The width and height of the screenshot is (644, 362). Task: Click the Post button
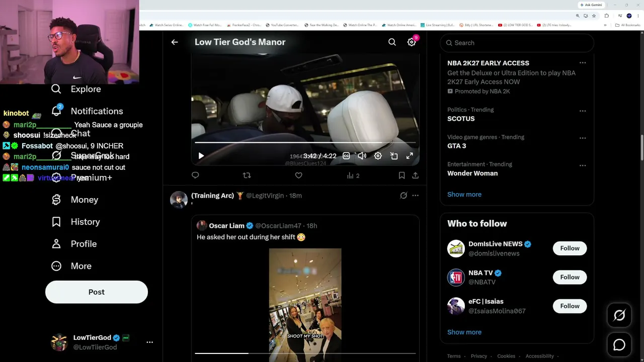click(97, 292)
